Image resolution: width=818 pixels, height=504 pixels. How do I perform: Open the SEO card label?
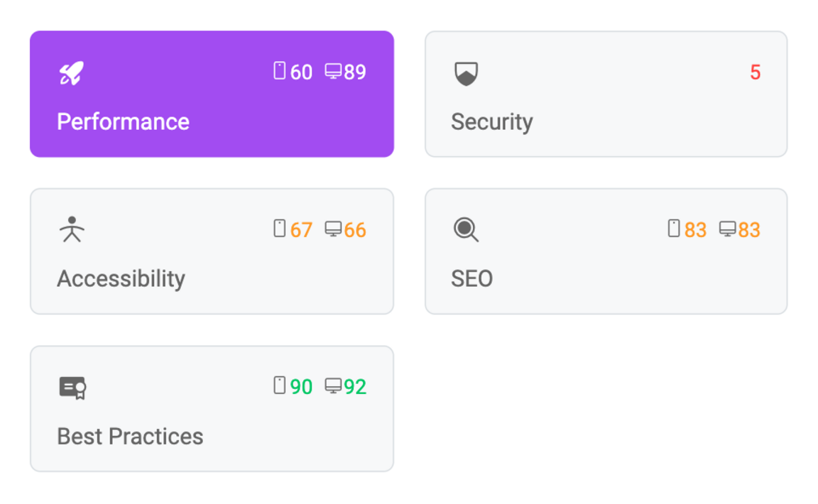coord(471,279)
